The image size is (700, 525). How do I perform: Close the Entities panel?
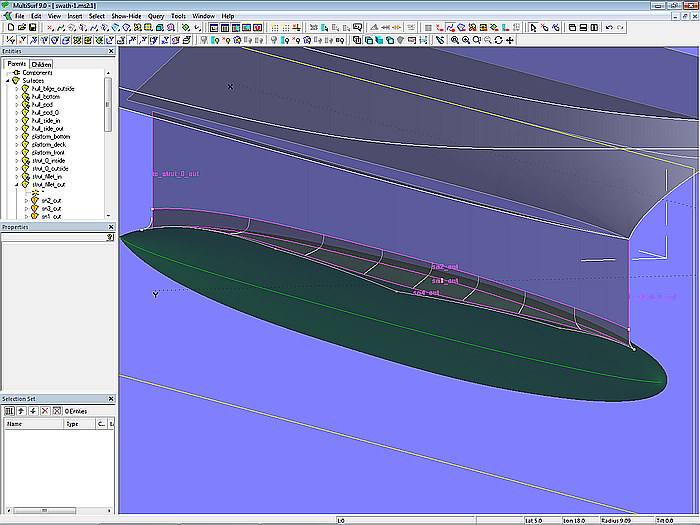(110, 51)
